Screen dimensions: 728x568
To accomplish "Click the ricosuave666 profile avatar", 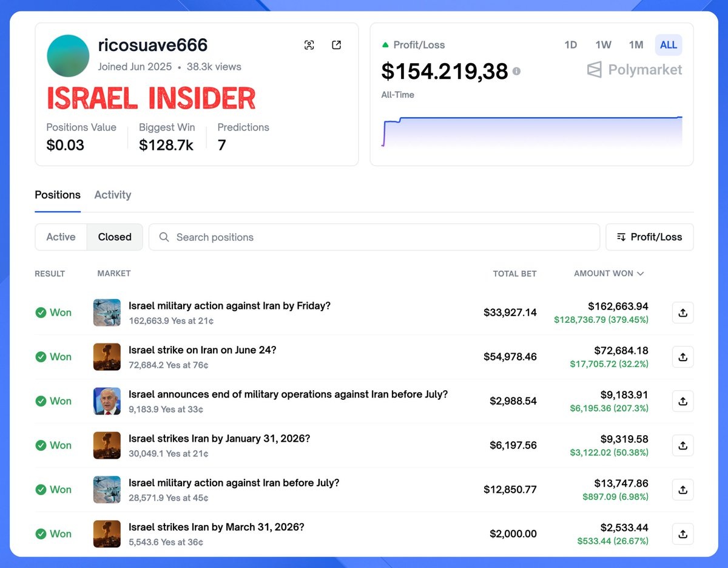I will (x=68, y=56).
